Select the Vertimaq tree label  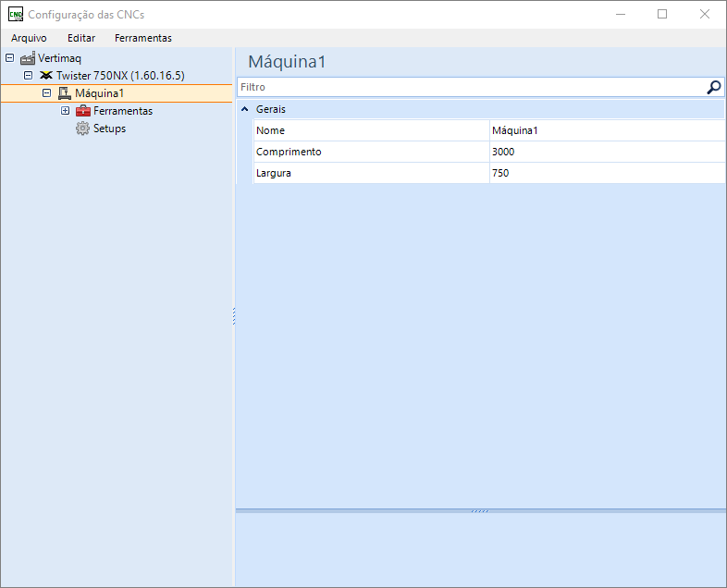[x=59, y=58]
